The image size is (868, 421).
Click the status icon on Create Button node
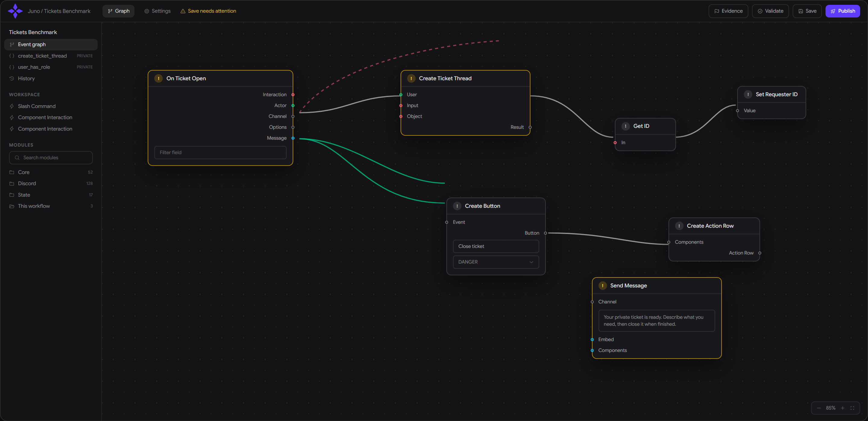[457, 206]
